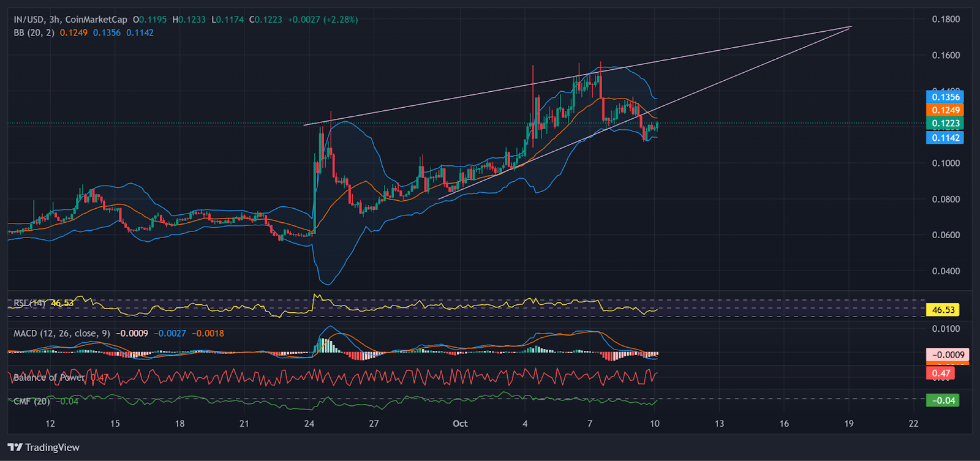Click the Oct label on time axis
Image resolution: width=980 pixels, height=461 pixels.
[460, 424]
